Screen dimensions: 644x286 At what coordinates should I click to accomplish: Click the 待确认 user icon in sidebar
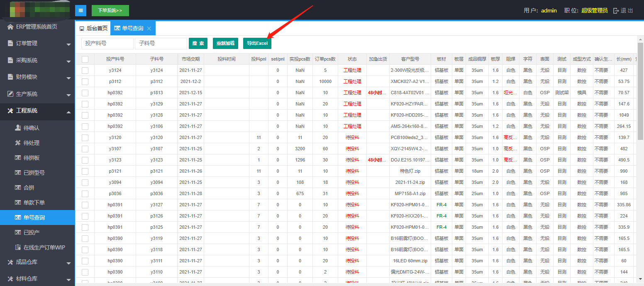pos(18,128)
